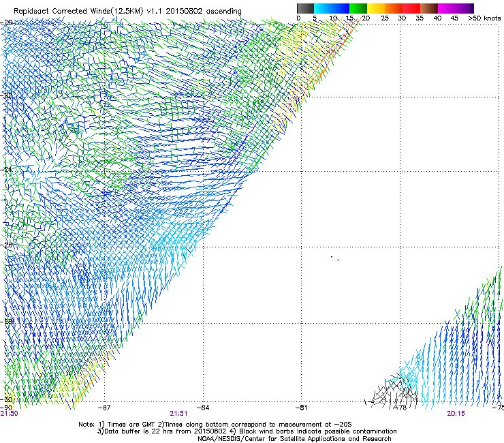Click the -81 longitude axis label

point(302,408)
